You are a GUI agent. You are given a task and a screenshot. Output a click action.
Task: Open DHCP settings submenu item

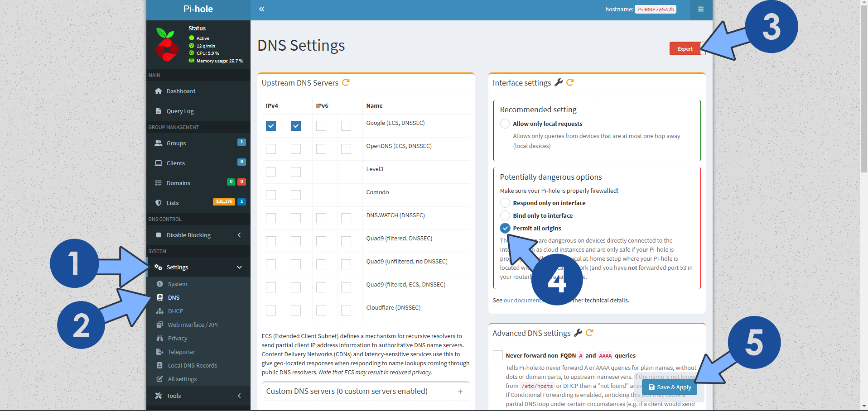click(x=198, y=311)
